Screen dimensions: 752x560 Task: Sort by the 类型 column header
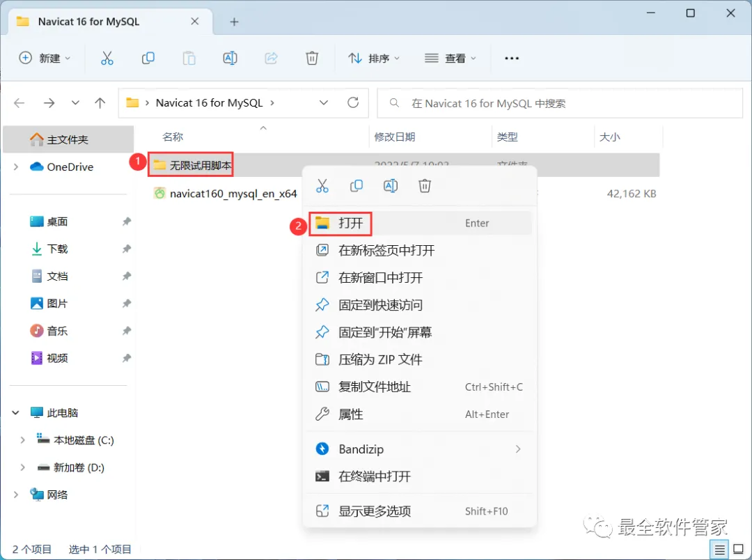pos(508,137)
